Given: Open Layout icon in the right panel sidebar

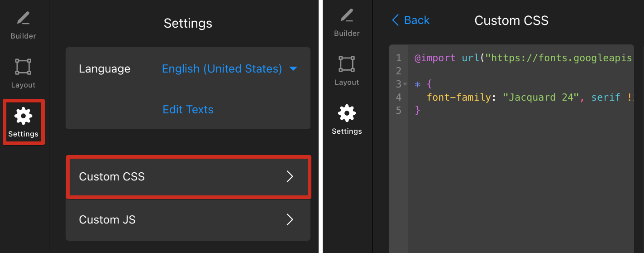Looking at the screenshot, I should pos(347,64).
